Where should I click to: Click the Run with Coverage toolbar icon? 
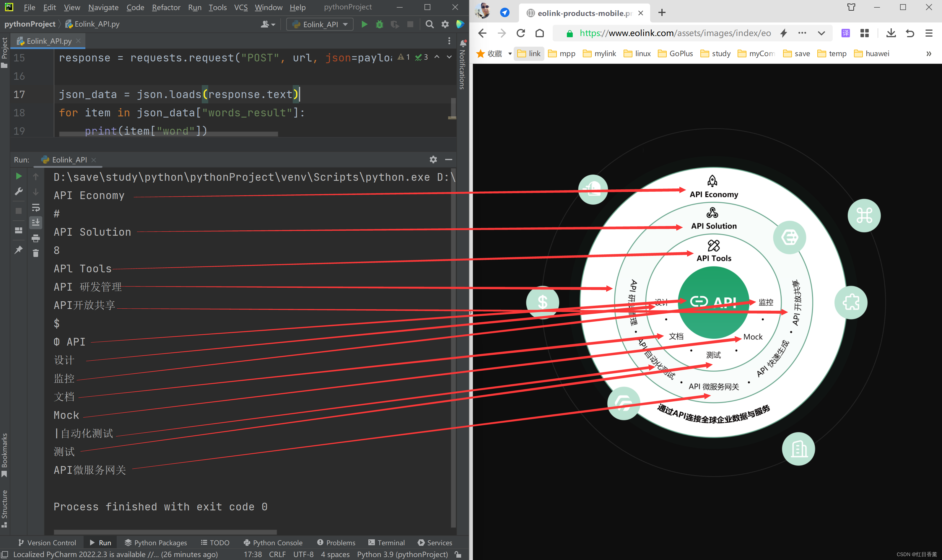pos(395,25)
